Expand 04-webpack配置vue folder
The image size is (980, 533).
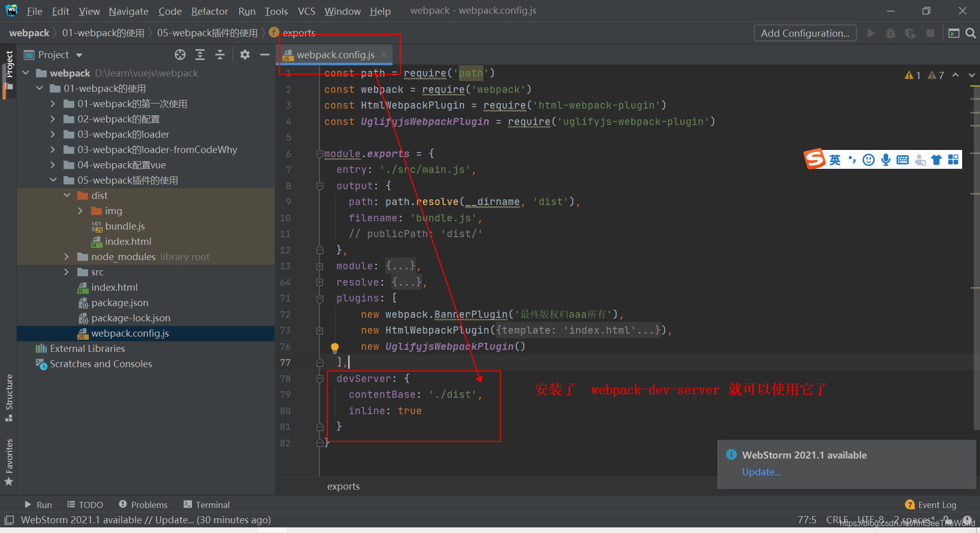pos(53,165)
